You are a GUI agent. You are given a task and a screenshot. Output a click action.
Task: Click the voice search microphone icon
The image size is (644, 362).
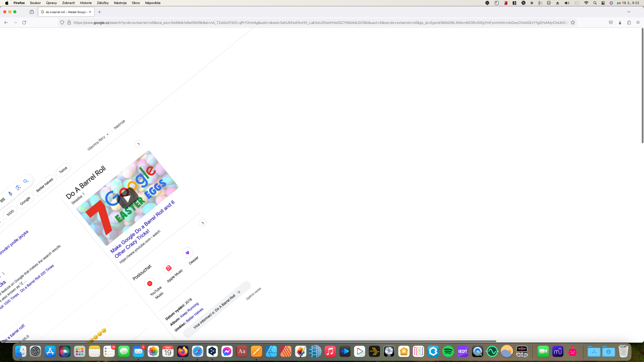coord(10,193)
